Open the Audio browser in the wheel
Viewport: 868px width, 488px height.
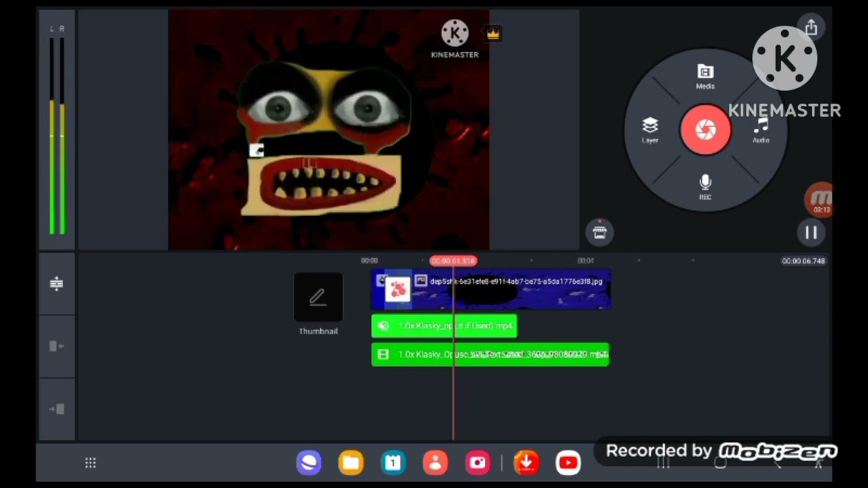(761, 130)
